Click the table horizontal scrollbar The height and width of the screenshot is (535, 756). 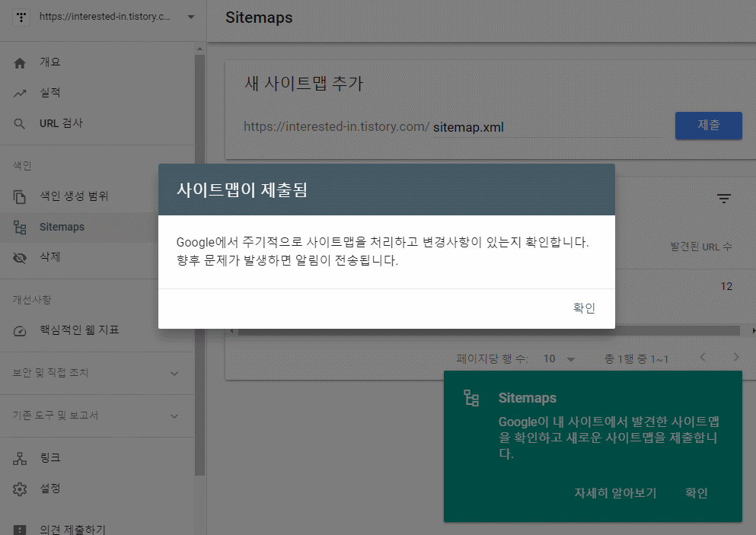pyautogui.click(x=489, y=330)
